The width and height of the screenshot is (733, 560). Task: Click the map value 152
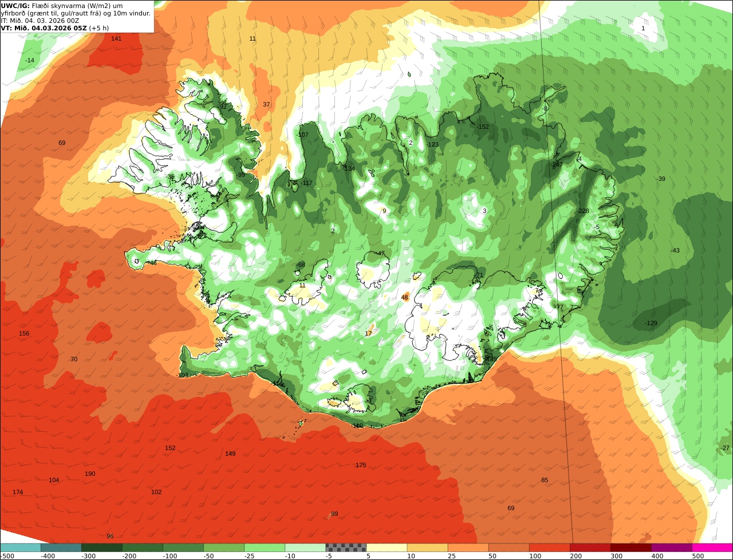(170, 448)
